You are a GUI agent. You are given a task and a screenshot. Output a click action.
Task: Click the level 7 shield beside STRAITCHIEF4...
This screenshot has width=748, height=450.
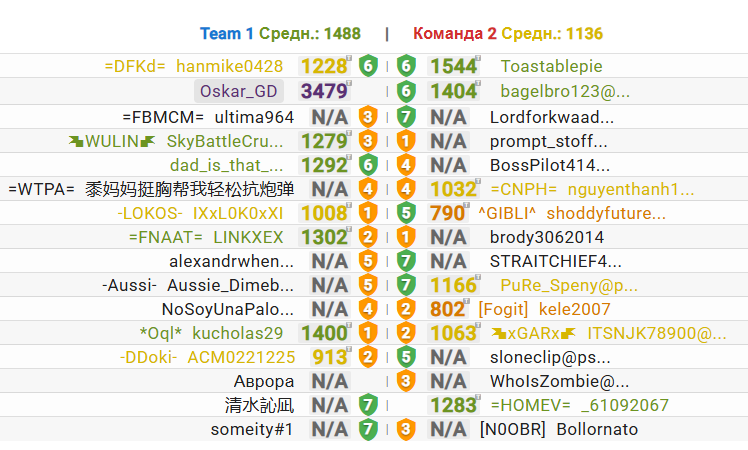tap(406, 261)
